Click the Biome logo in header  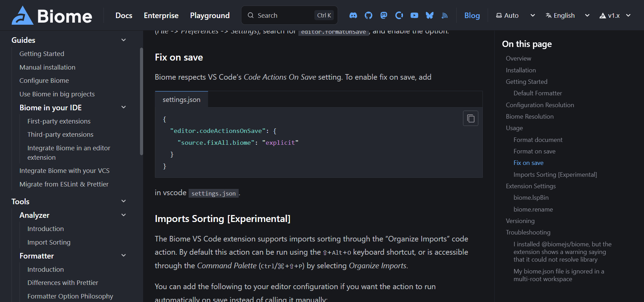[52, 15]
